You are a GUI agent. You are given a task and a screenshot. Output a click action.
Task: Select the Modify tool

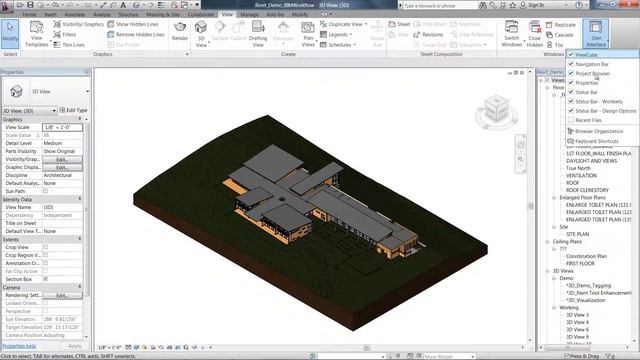(10, 33)
